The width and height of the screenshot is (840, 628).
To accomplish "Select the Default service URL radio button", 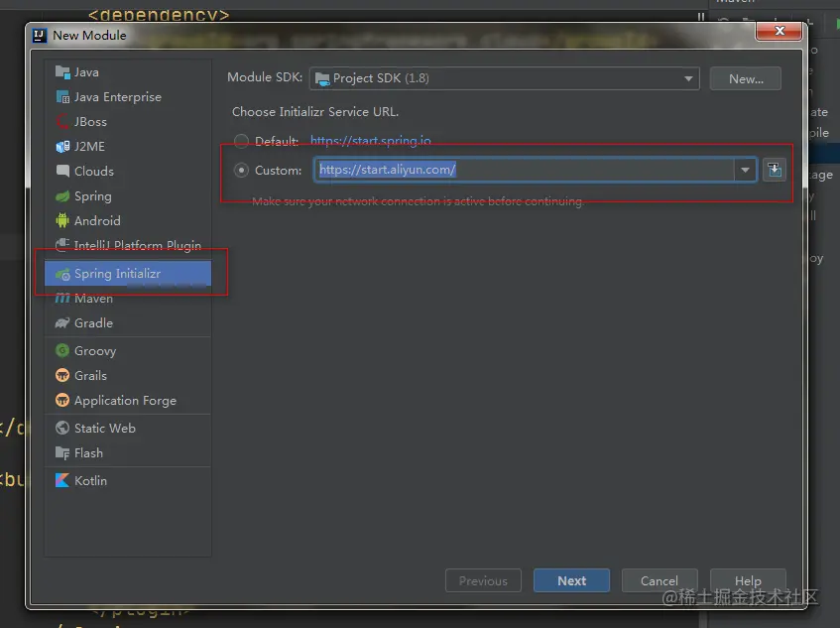I will pos(242,141).
